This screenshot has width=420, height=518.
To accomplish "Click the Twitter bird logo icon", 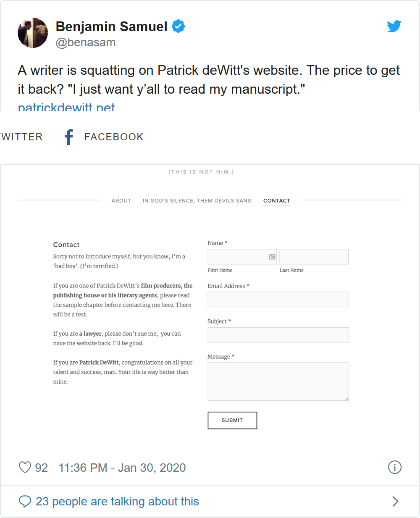I will coord(394,26).
